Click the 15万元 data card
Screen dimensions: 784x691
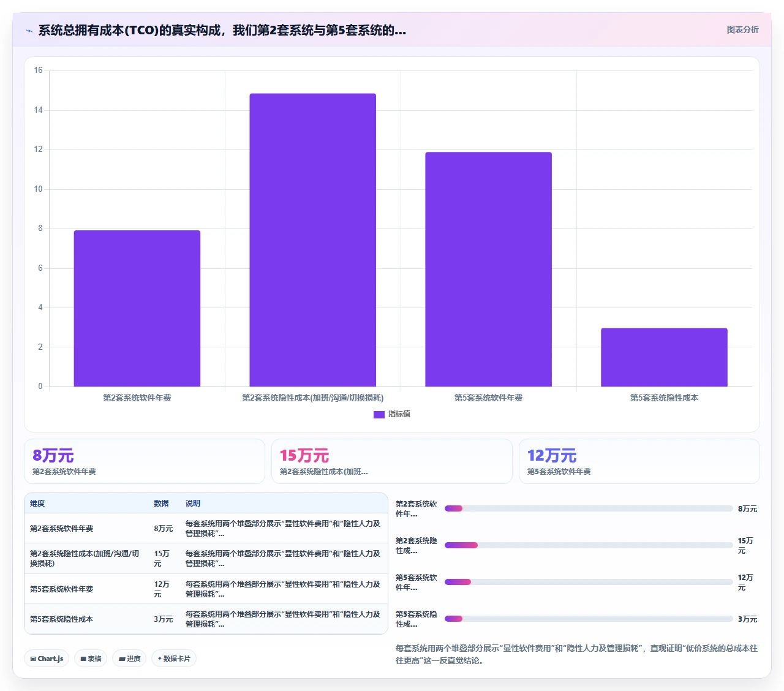392,461
